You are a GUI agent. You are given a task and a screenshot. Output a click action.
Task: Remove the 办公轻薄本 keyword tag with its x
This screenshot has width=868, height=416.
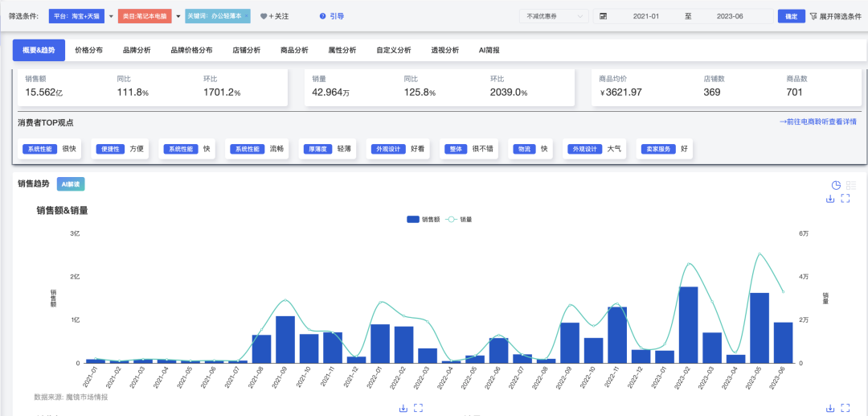[247, 16]
